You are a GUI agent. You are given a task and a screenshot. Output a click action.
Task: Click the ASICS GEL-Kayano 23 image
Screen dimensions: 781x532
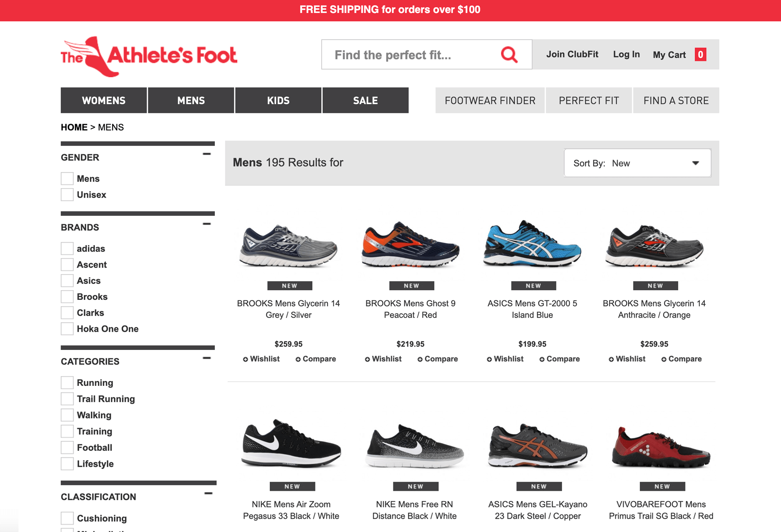538,446
